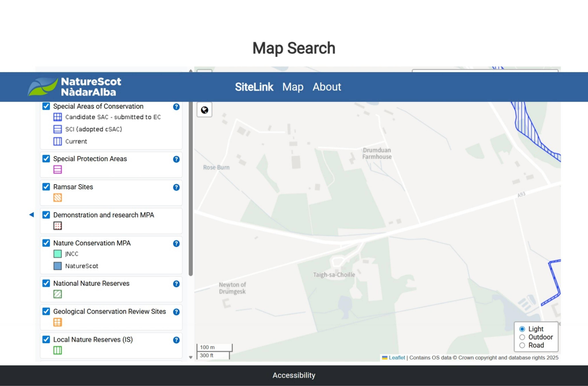Click the SCI (adopted cSAC) legend symbol
Screen dimensions: 588x386
pos(58,129)
